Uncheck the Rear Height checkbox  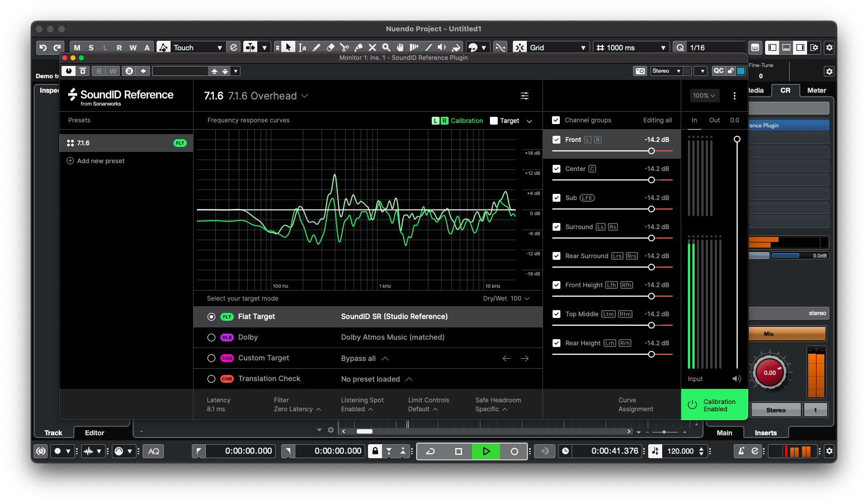click(x=556, y=343)
